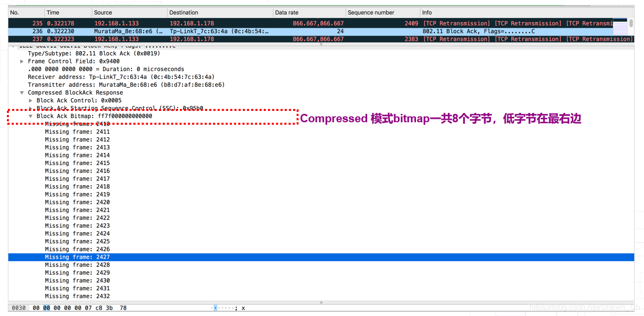Click the data rate value 24
Screen dimensions: 644x316
coord(340,31)
